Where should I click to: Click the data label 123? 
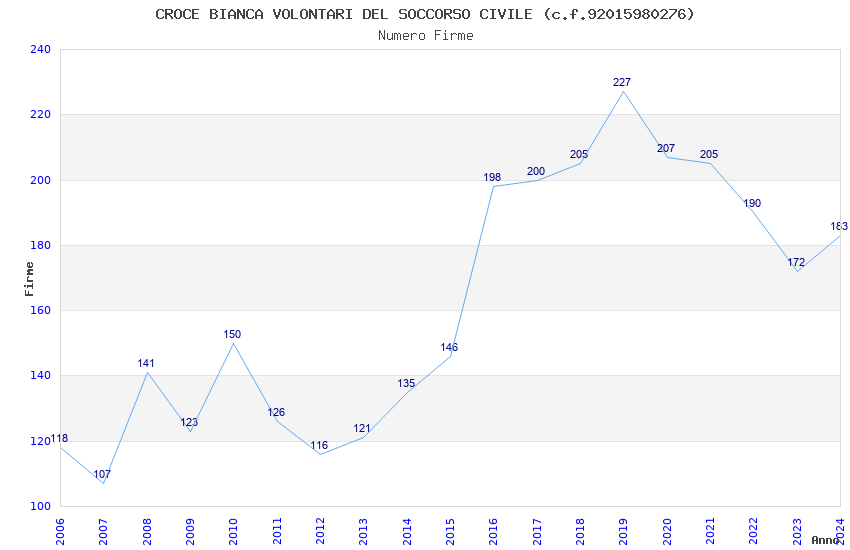(189, 422)
